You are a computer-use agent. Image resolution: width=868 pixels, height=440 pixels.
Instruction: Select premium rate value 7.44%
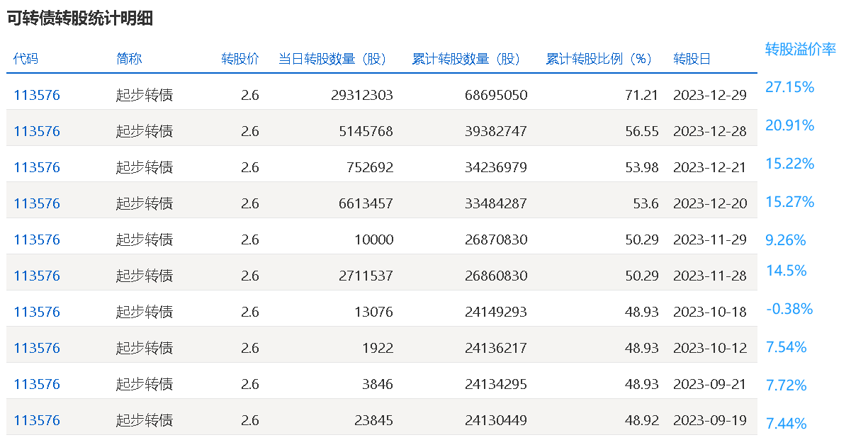point(786,424)
